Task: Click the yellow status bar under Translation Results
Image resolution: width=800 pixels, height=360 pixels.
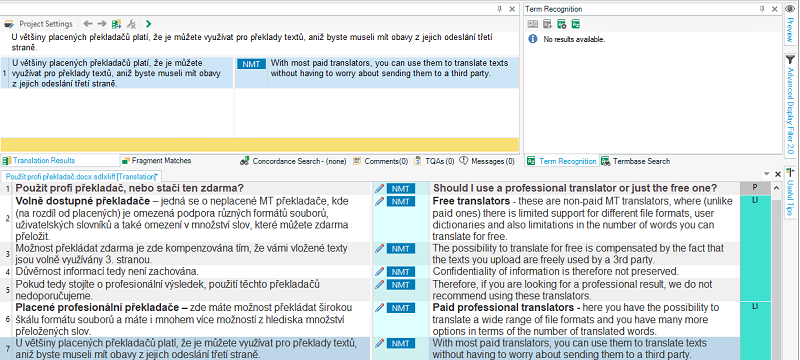Action: [x=260, y=144]
